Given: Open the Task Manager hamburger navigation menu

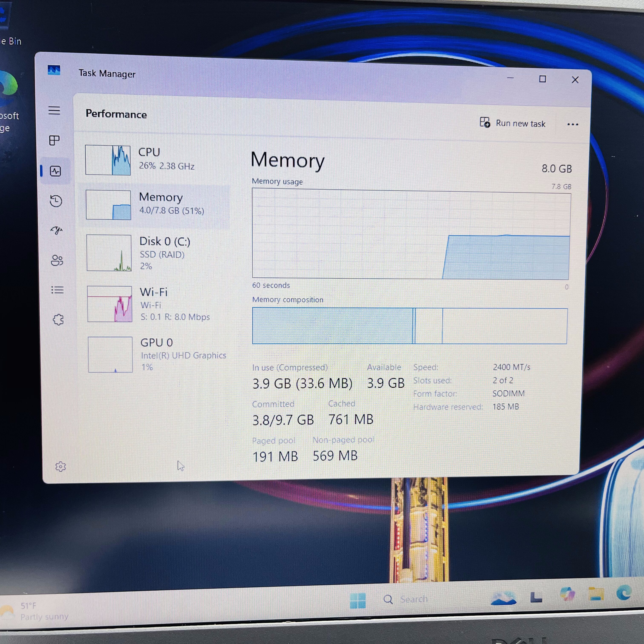Looking at the screenshot, I should click(x=54, y=110).
